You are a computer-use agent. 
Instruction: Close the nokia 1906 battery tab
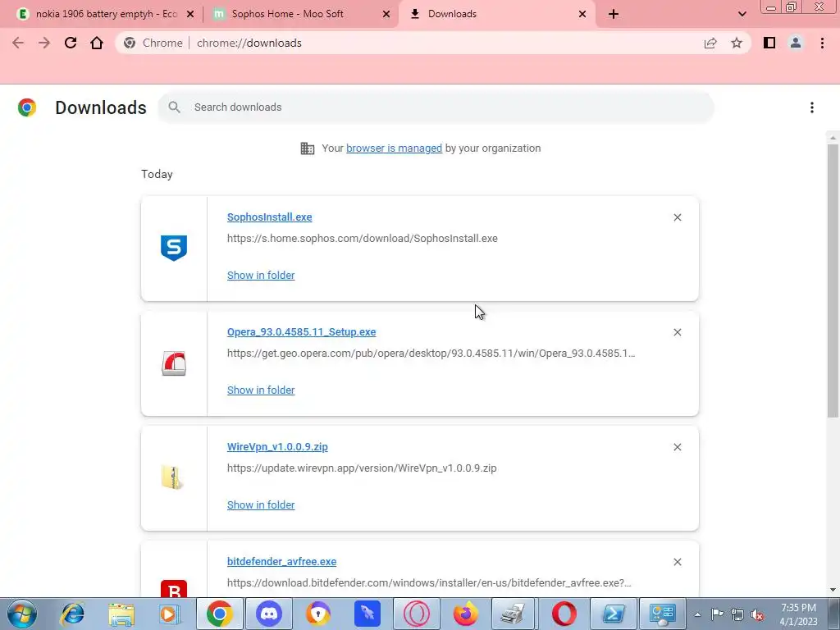pyautogui.click(x=190, y=14)
